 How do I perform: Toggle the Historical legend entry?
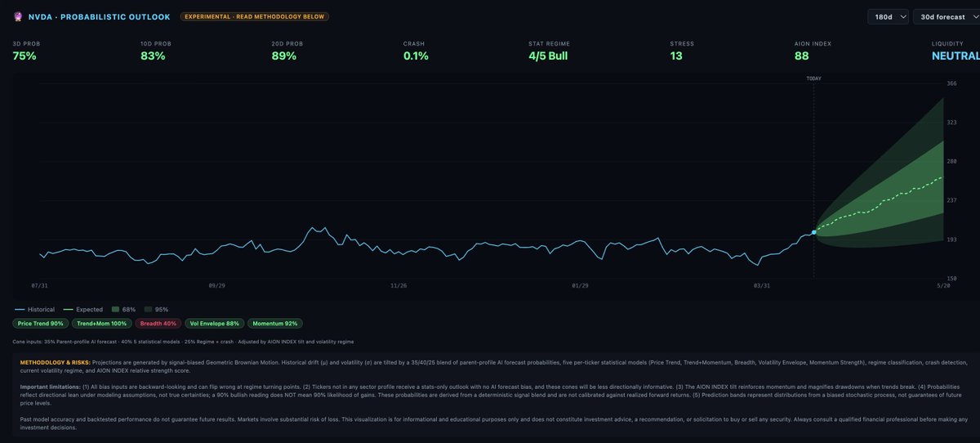tap(35, 310)
